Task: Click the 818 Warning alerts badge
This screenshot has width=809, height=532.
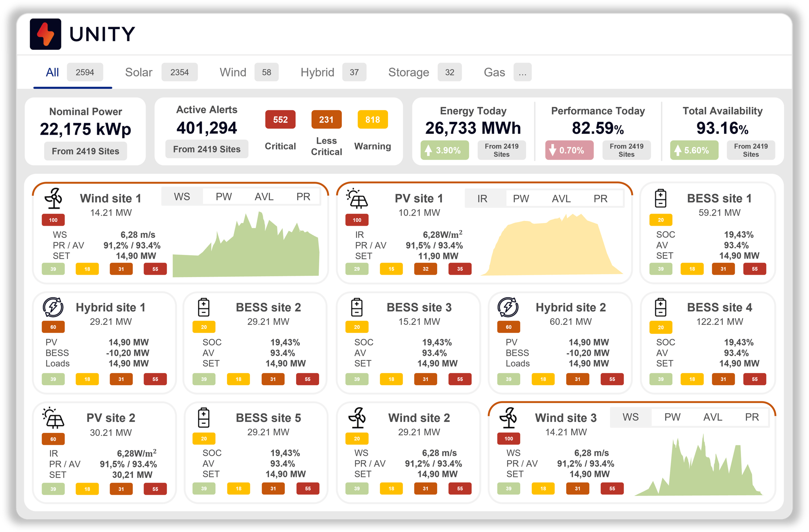Action: (372, 120)
